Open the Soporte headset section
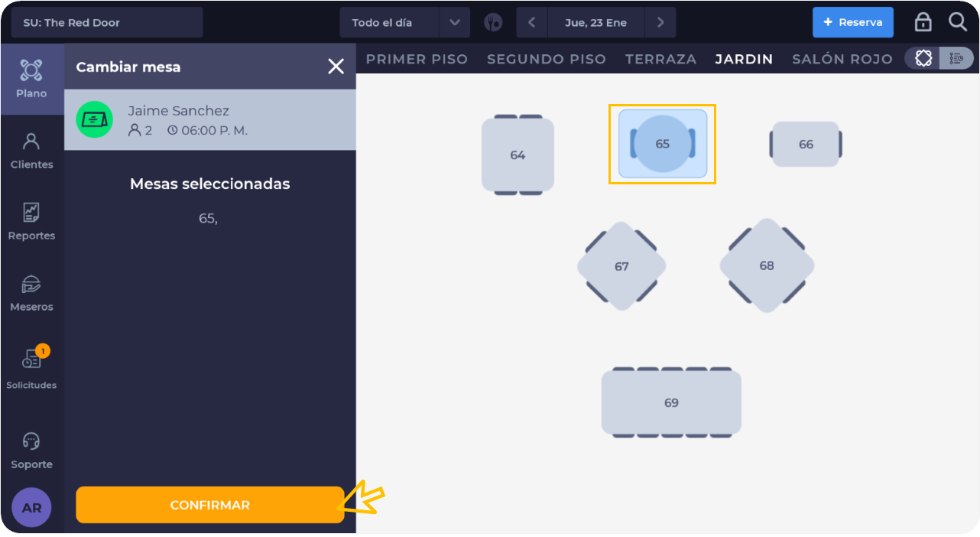 (x=31, y=451)
